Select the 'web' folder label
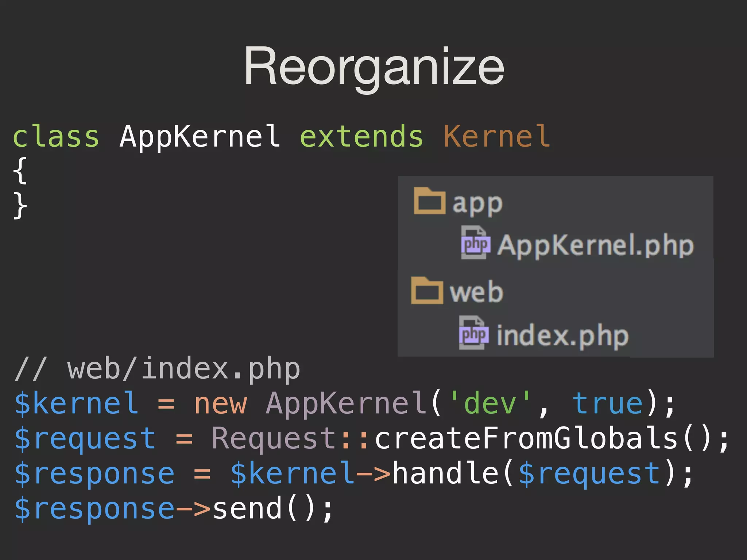Viewport: 747px width, 560px height. point(476,292)
